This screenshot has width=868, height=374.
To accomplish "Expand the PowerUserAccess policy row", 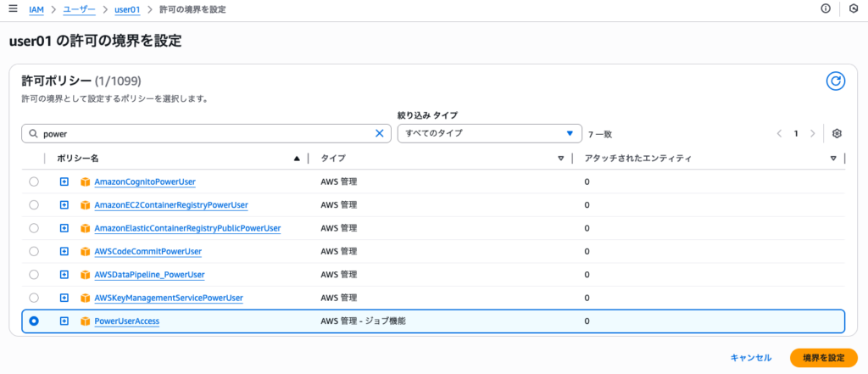I will click(x=64, y=321).
